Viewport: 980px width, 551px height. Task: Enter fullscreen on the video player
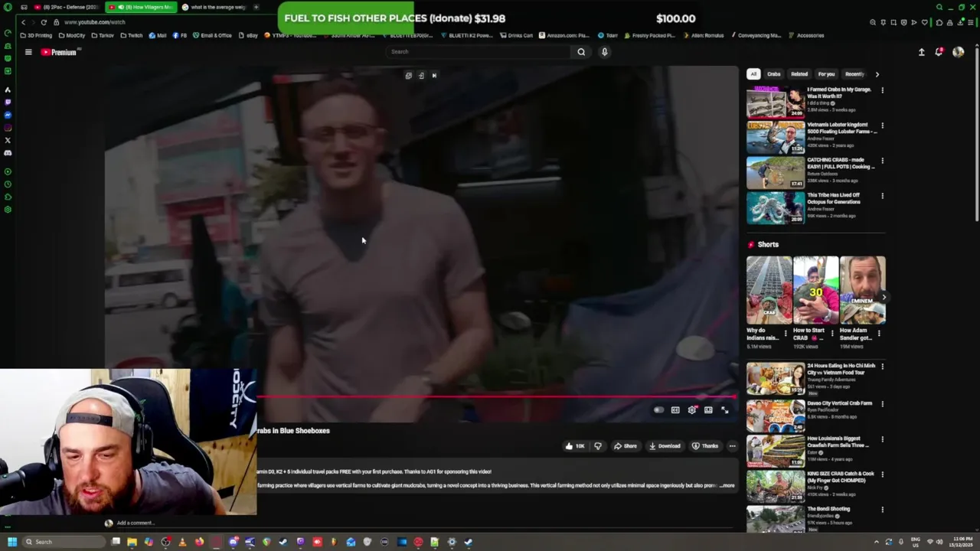click(x=725, y=410)
